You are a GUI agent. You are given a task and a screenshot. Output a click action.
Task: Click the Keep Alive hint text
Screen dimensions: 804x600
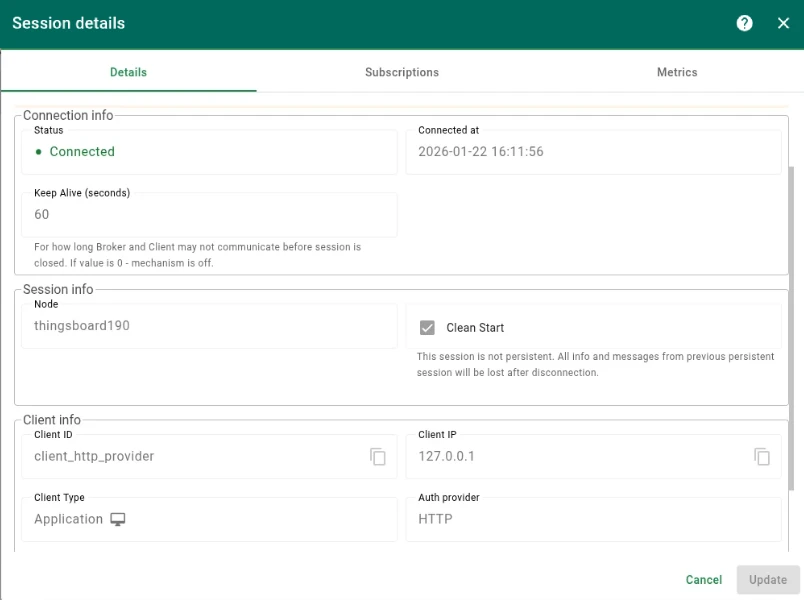tap(197, 255)
